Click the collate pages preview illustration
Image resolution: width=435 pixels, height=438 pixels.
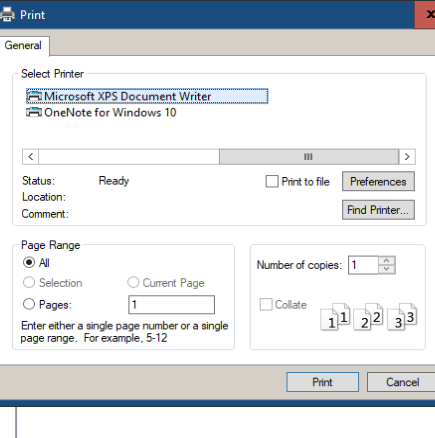(369, 317)
